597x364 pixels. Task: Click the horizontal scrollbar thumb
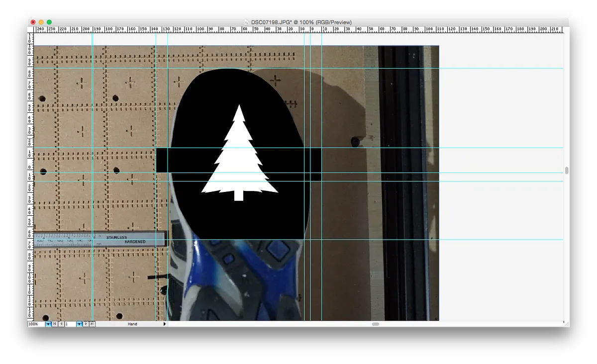click(376, 324)
